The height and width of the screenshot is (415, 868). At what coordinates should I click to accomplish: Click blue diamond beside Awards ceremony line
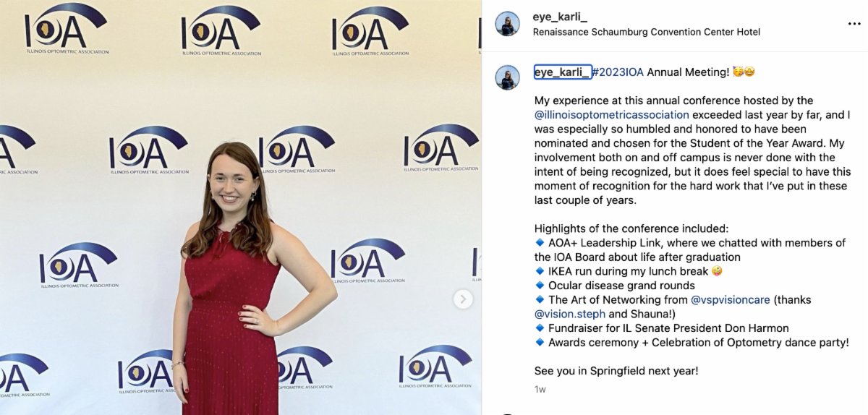point(540,342)
